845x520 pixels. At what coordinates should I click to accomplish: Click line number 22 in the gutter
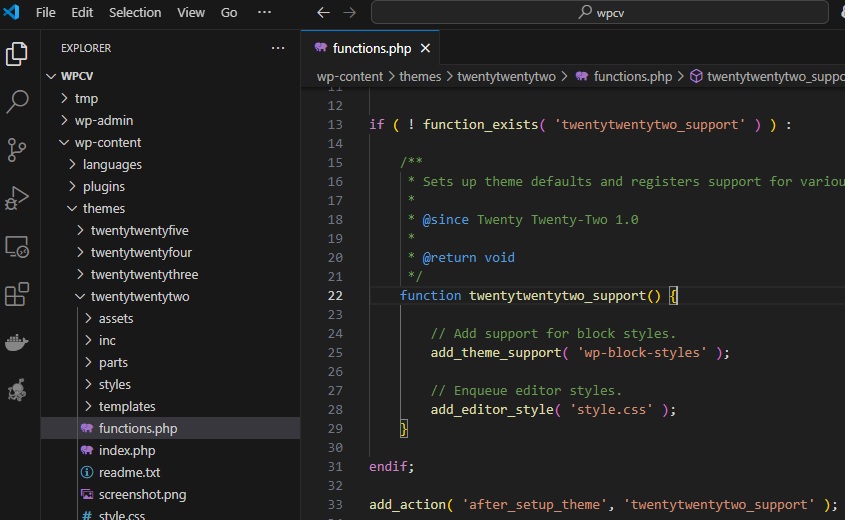[335, 295]
